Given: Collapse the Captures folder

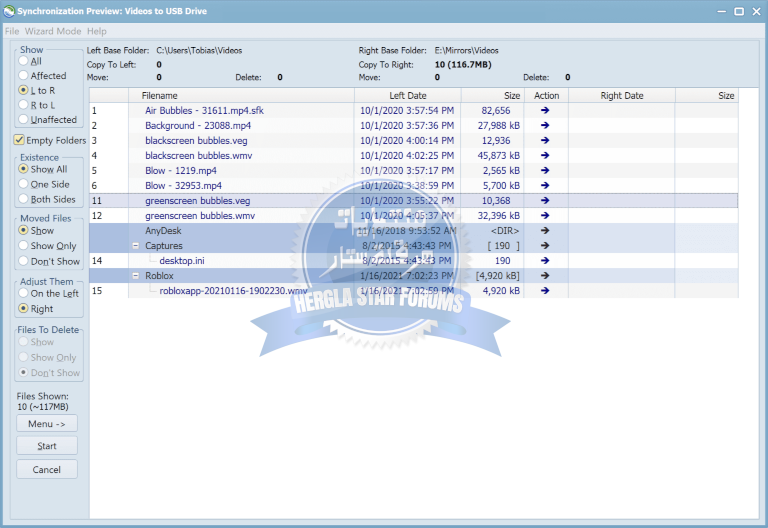Looking at the screenshot, I should [x=136, y=246].
